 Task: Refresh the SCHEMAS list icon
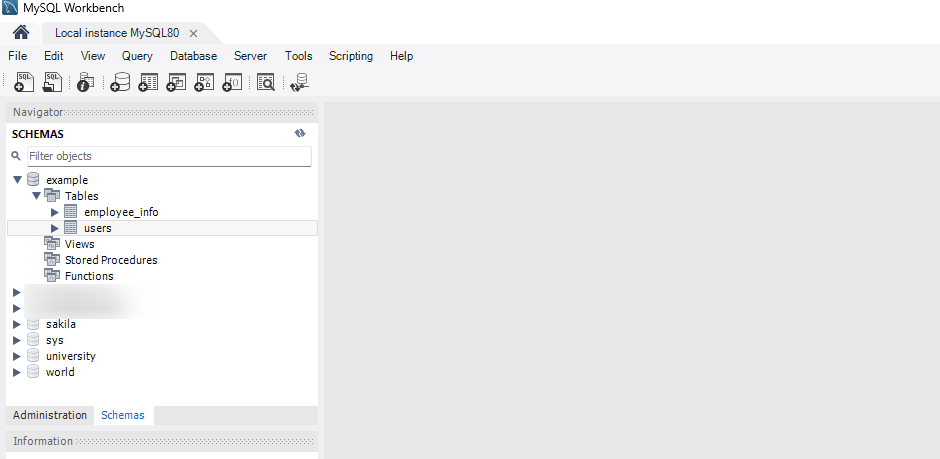pos(300,134)
